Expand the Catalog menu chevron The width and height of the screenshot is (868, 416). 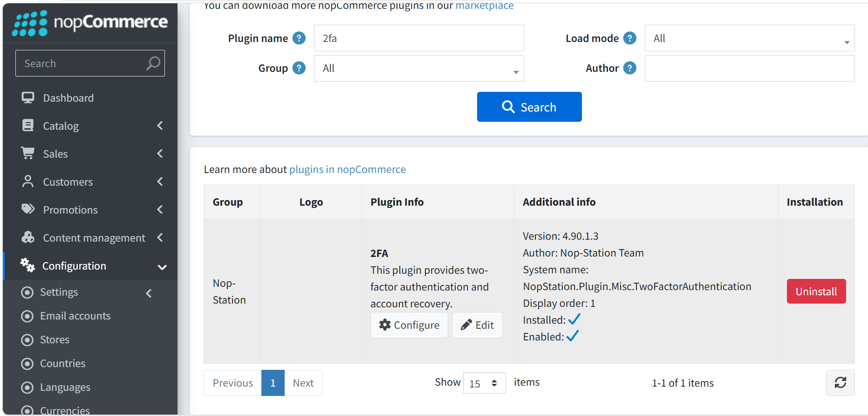pos(160,125)
